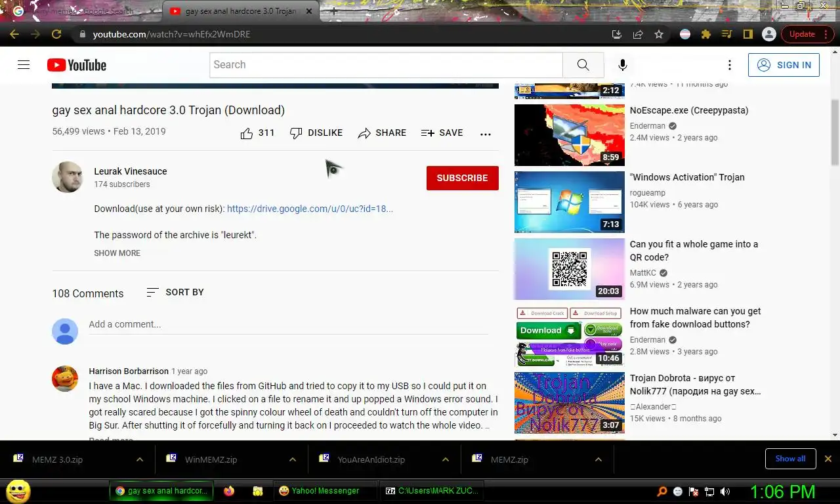Click the SIGN IN button
The image size is (840, 504).
click(784, 65)
